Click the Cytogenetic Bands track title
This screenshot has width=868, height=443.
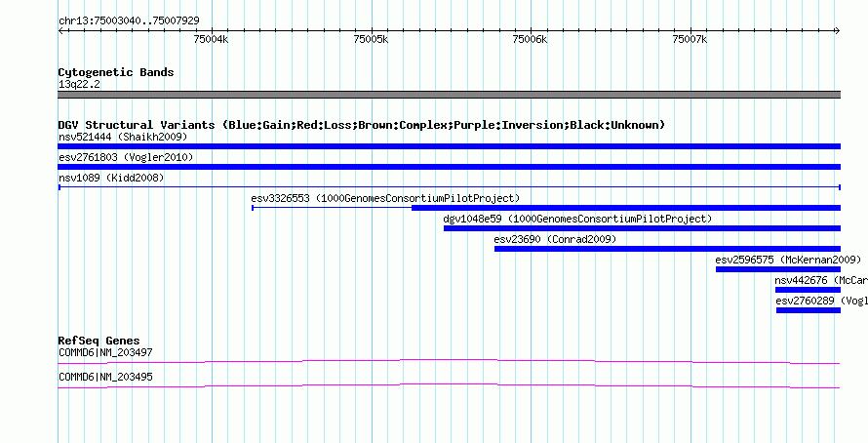click(116, 72)
